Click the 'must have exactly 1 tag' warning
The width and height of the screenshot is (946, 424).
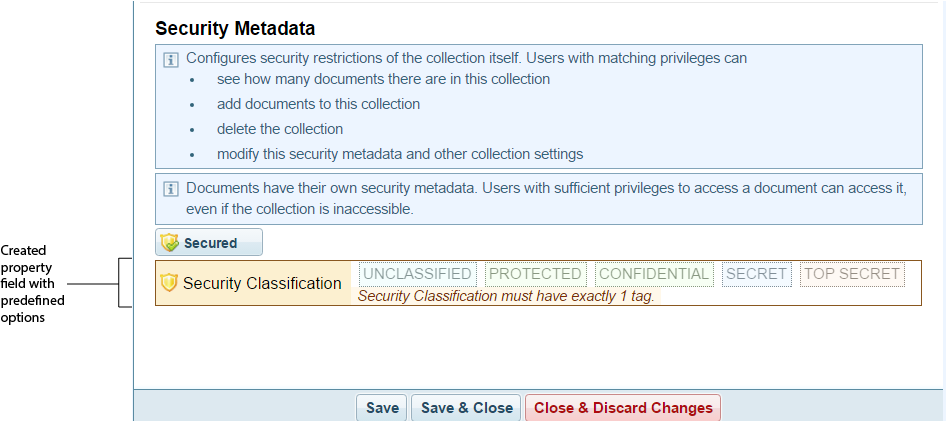click(506, 296)
